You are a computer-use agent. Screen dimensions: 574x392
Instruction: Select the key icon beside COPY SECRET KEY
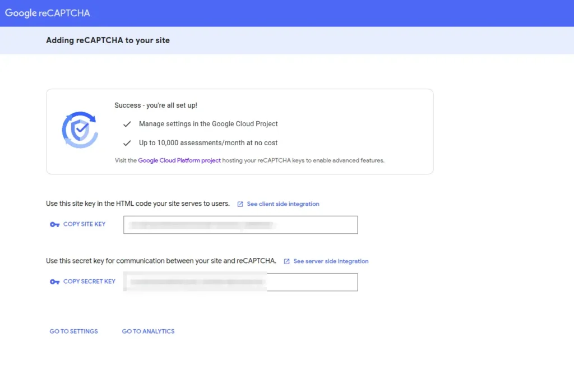54,282
